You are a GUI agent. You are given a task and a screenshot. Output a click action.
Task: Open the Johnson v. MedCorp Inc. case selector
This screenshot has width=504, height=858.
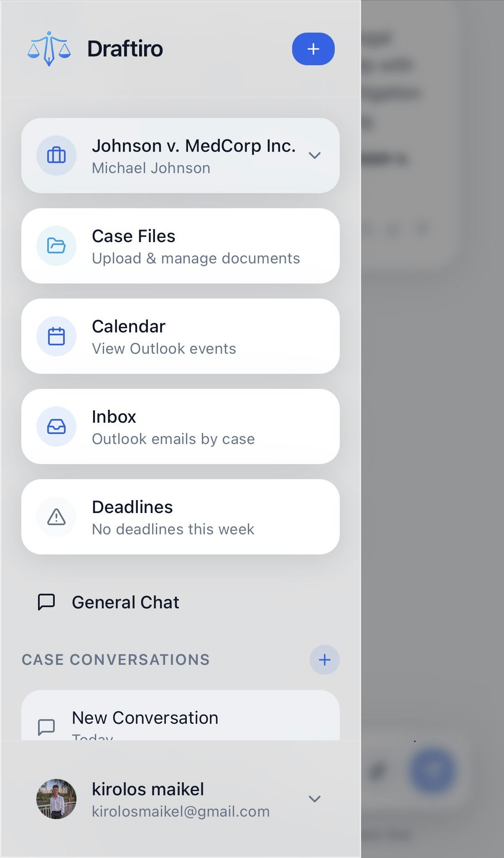181,156
